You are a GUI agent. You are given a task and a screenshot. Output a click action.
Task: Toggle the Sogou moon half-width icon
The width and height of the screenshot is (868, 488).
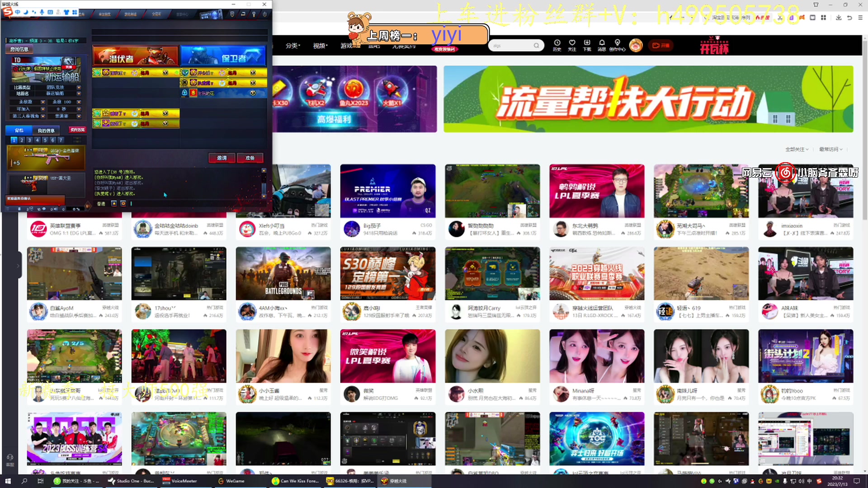pos(25,12)
